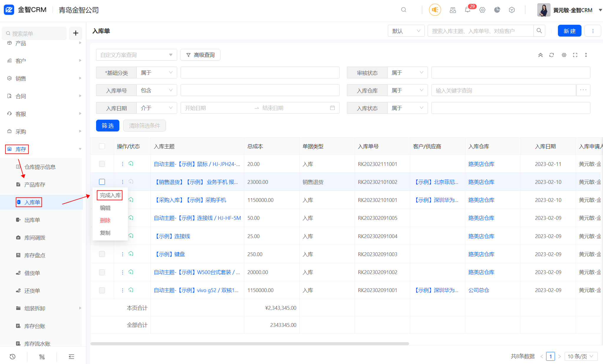Click 清除筛选条件 button

pyautogui.click(x=144, y=126)
